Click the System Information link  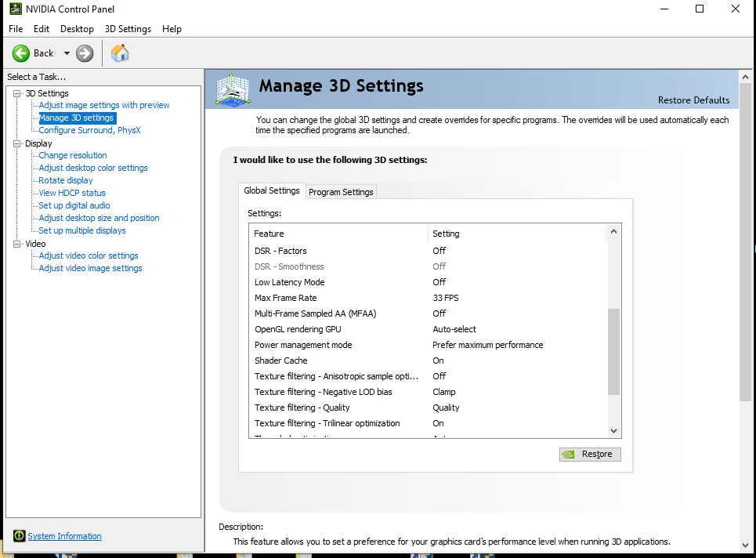(x=64, y=536)
